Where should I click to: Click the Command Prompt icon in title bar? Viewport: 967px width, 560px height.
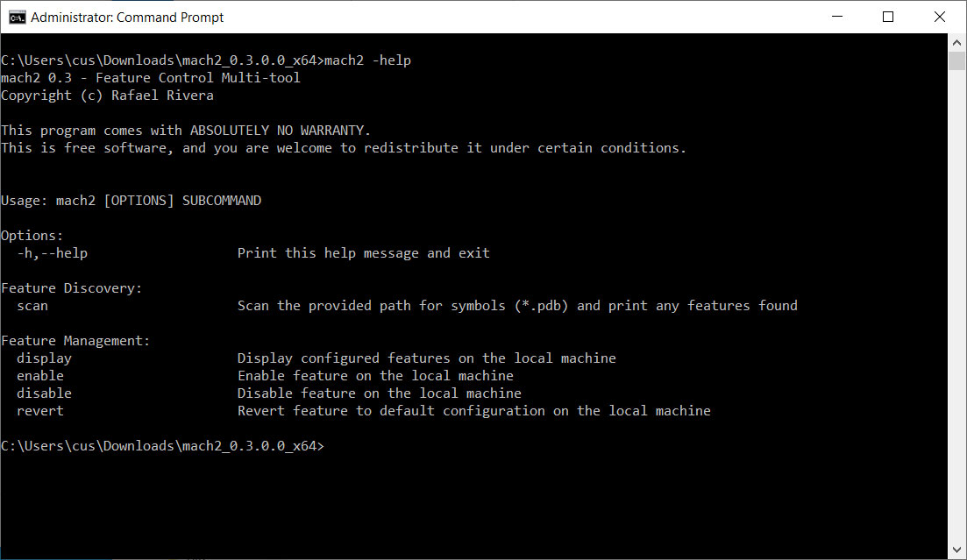[x=15, y=17]
